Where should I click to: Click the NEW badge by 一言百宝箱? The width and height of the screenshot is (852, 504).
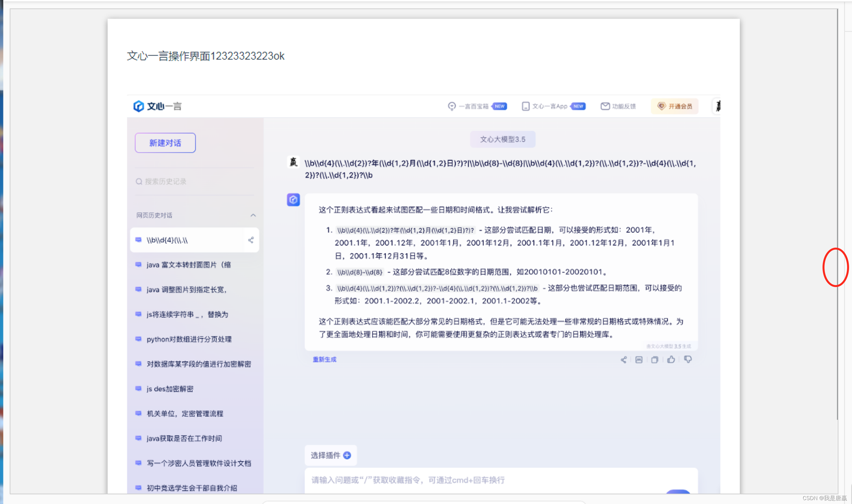point(499,106)
